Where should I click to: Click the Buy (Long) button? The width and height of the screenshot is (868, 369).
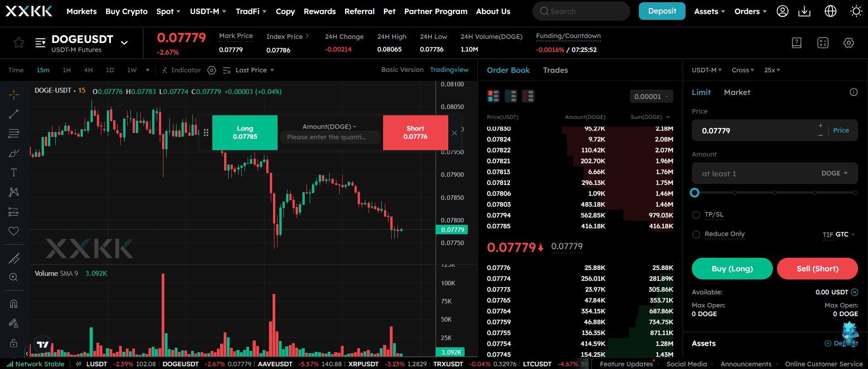(x=732, y=269)
